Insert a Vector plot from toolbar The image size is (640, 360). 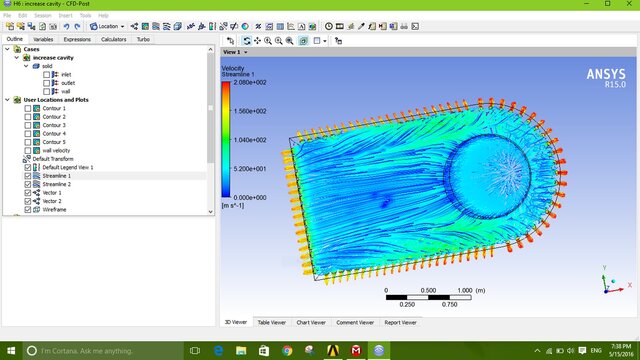tap(134, 27)
